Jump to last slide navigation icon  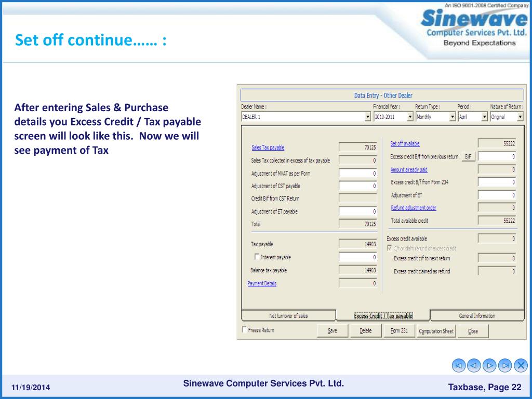(505, 365)
